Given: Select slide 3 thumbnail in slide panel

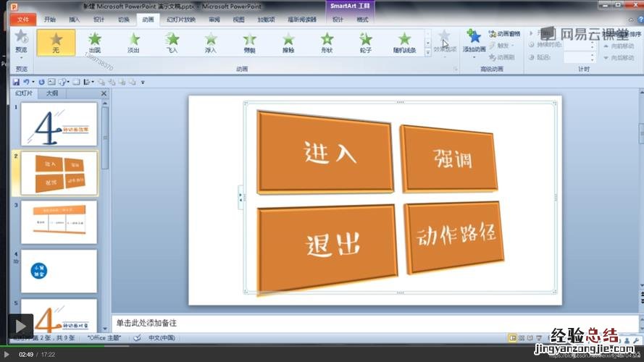Looking at the screenshot, I should tap(59, 222).
